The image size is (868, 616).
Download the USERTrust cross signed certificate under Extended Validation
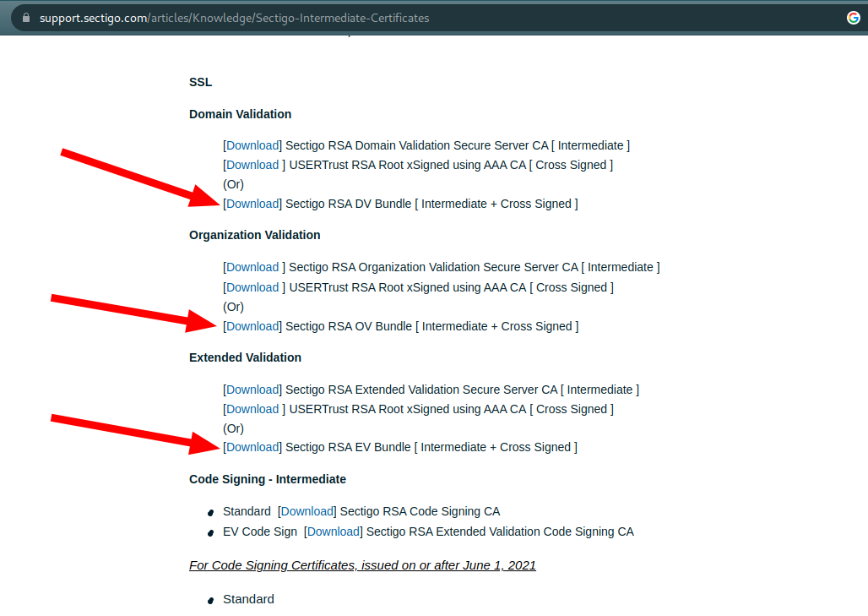pos(252,408)
